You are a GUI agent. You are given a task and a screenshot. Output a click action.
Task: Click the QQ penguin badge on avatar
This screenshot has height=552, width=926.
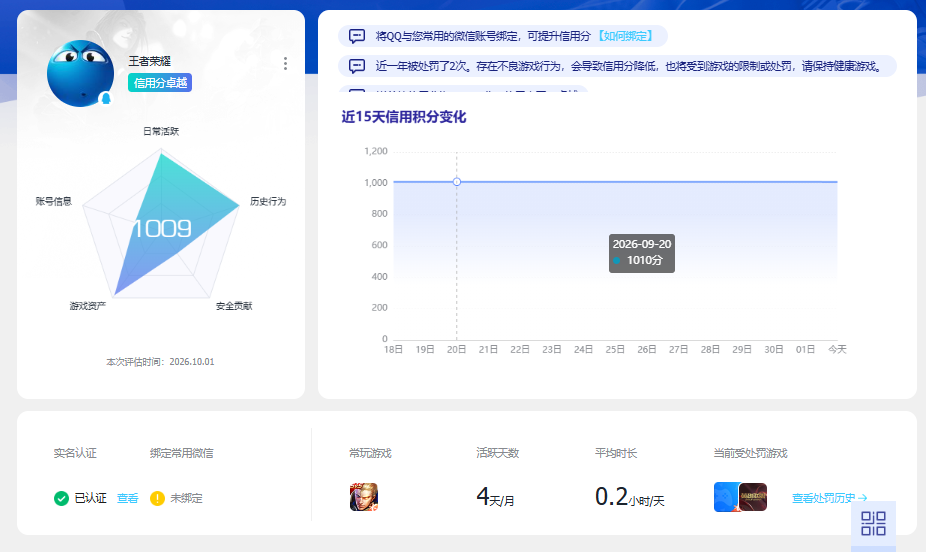coord(106,98)
